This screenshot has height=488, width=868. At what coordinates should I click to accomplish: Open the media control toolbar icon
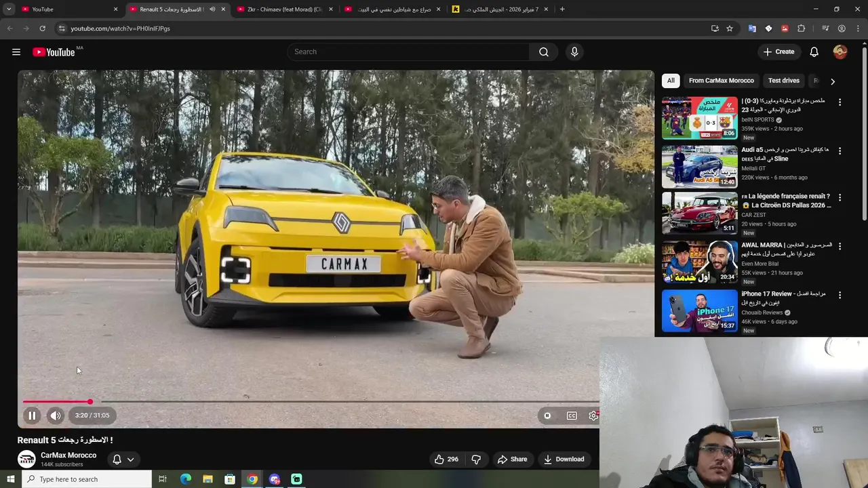click(825, 28)
